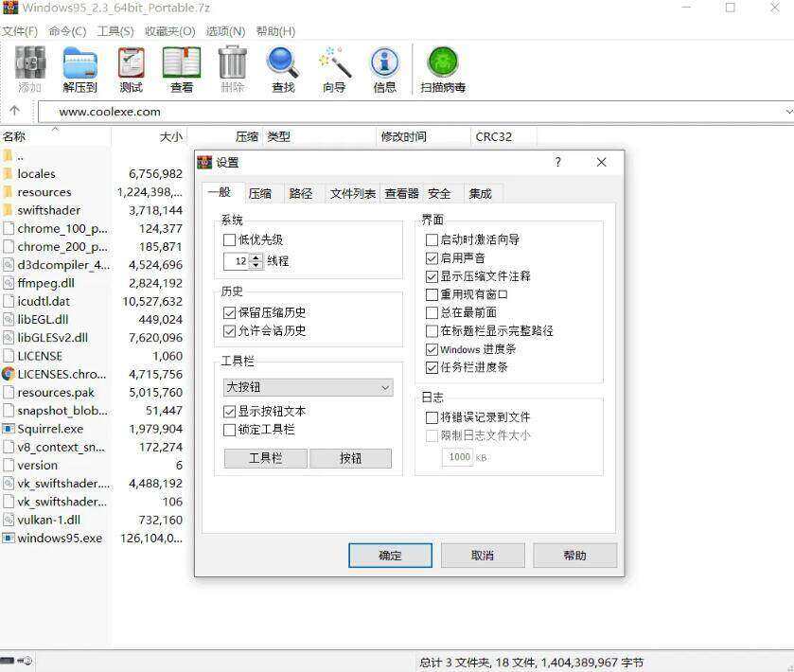Viewport: 794px width, 672px height.
Task: Click the 删除 (Delete) trash icon
Action: coord(233,62)
